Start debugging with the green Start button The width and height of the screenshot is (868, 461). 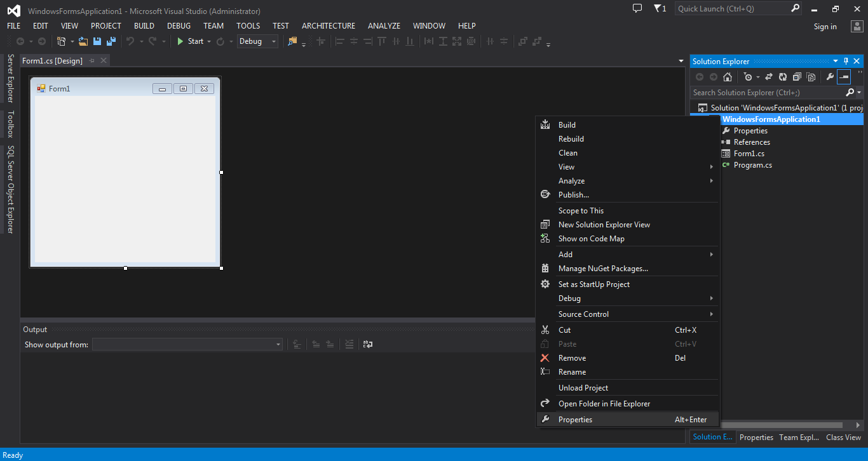(190, 41)
